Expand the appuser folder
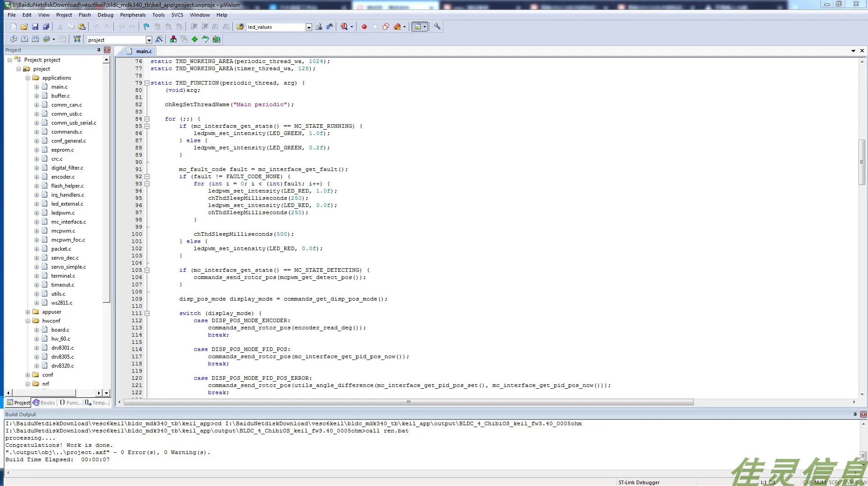Viewport: 868px width, 486px height. [27, 312]
